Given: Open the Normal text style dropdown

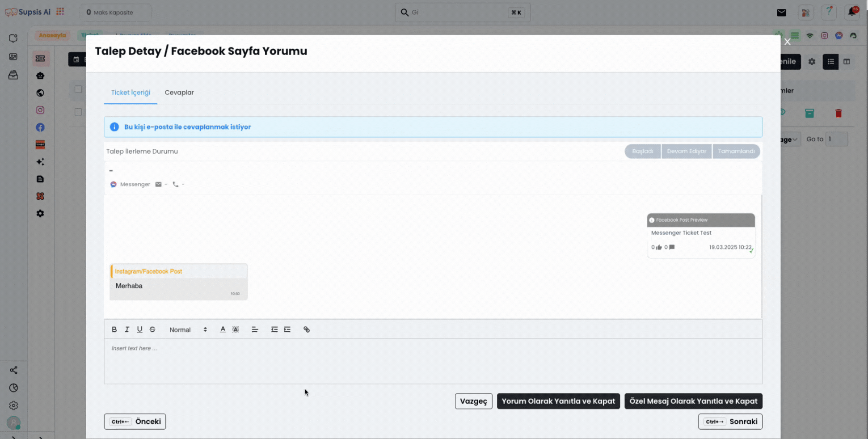Looking at the screenshot, I should pyautogui.click(x=188, y=329).
